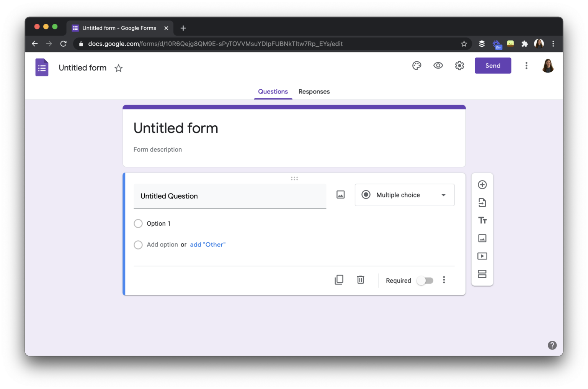Open form settings
The height and width of the screenshot is (389, 588).
[x=459, y=66]
